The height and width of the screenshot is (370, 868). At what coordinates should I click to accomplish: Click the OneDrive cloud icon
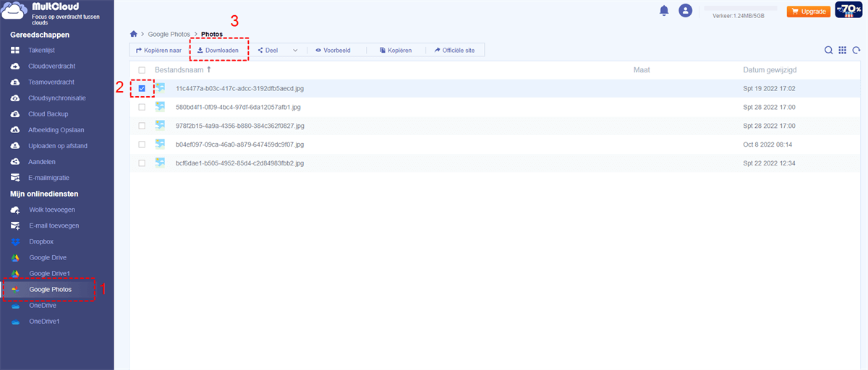pos(14,306)
